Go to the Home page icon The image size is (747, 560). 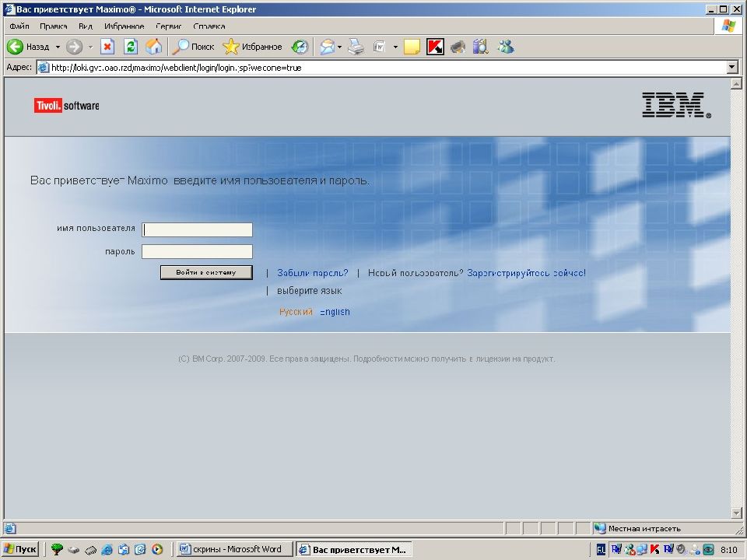pyautogui.click(x=153, y=47)
